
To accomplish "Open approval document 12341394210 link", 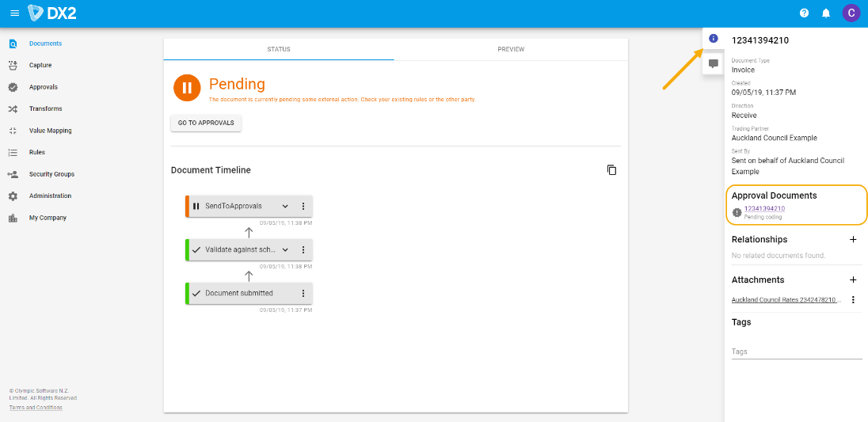I will (x=764, y=209).
